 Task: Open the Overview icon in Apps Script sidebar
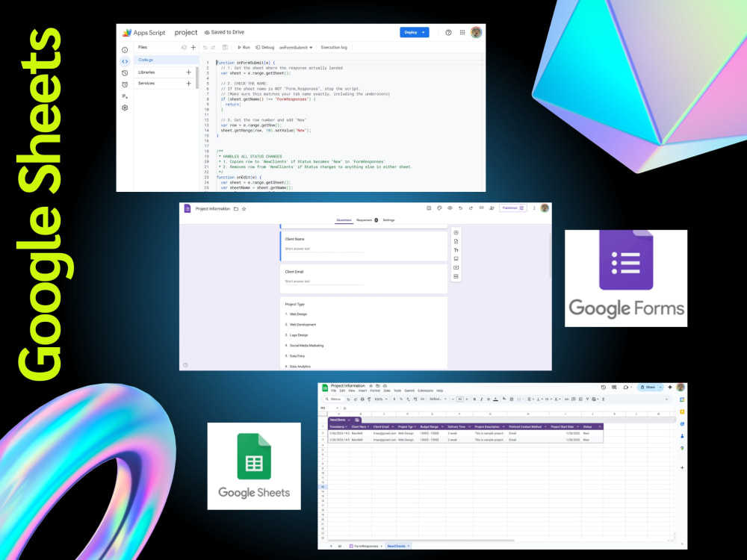[x=125, y=50]
